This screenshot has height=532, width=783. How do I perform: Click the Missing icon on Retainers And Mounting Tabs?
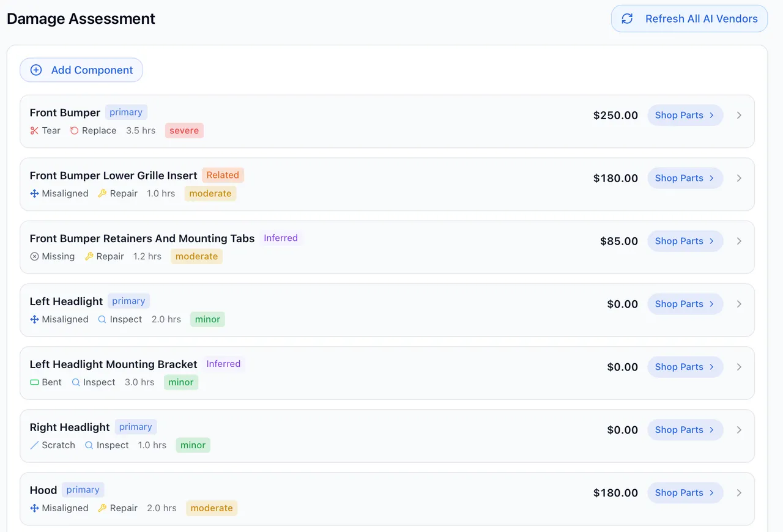pos(34,257)
